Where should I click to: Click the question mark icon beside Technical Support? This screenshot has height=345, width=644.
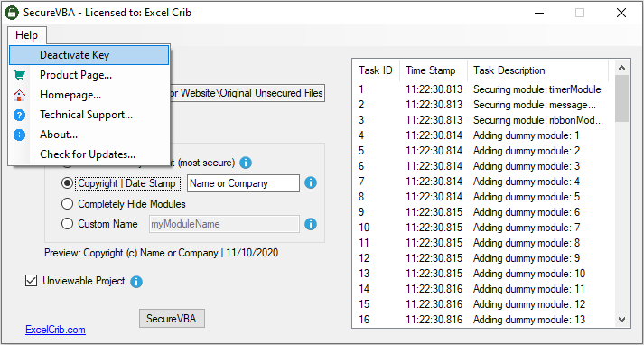(x=19, y=116)
